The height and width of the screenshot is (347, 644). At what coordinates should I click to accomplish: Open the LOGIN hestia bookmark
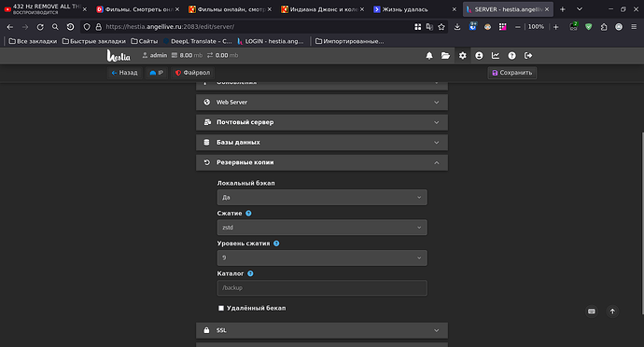(x=271, y=41)
